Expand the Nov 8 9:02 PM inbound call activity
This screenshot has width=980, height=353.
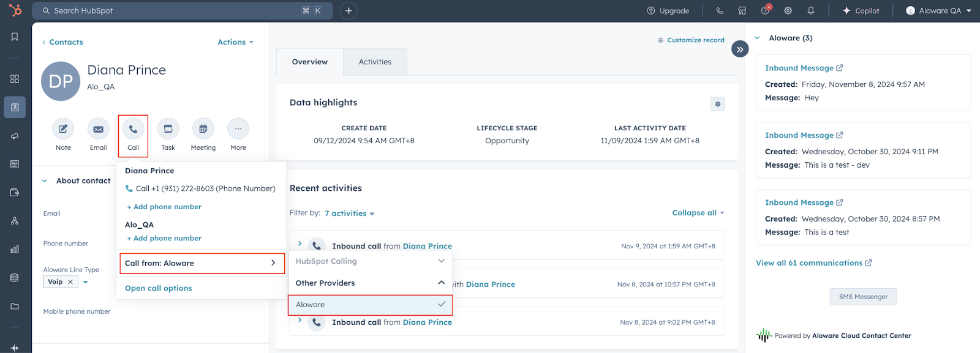[x=300, y=320]
